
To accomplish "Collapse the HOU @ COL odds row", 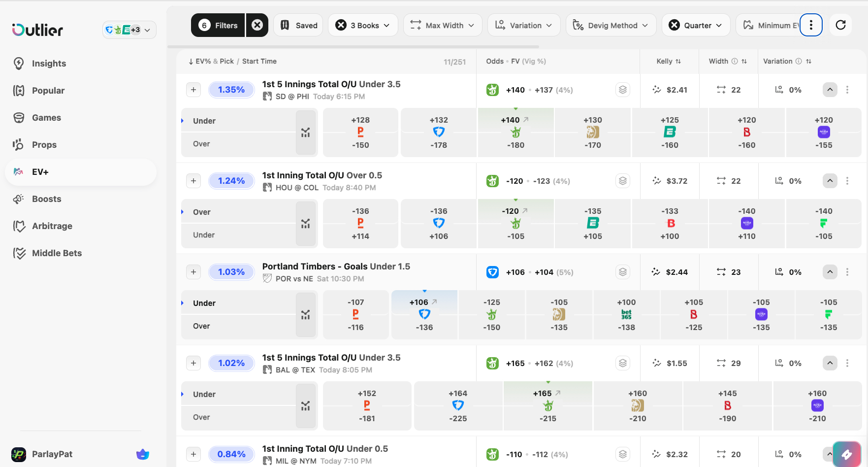I will click(830, 181).
